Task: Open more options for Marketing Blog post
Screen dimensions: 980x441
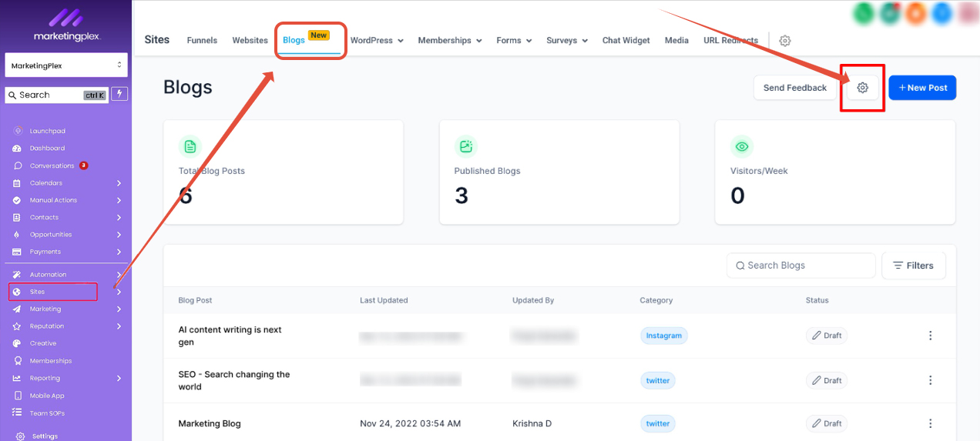Action: 930,423
